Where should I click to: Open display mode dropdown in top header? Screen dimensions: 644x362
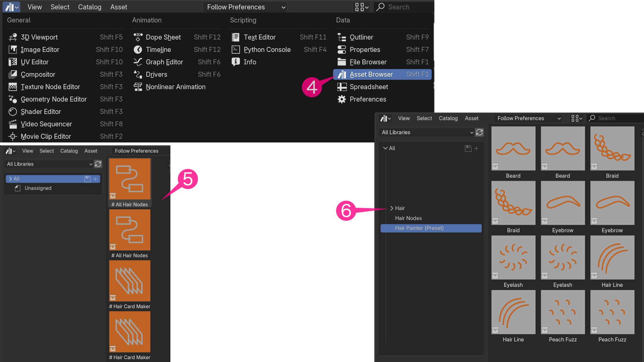(362, 7)
